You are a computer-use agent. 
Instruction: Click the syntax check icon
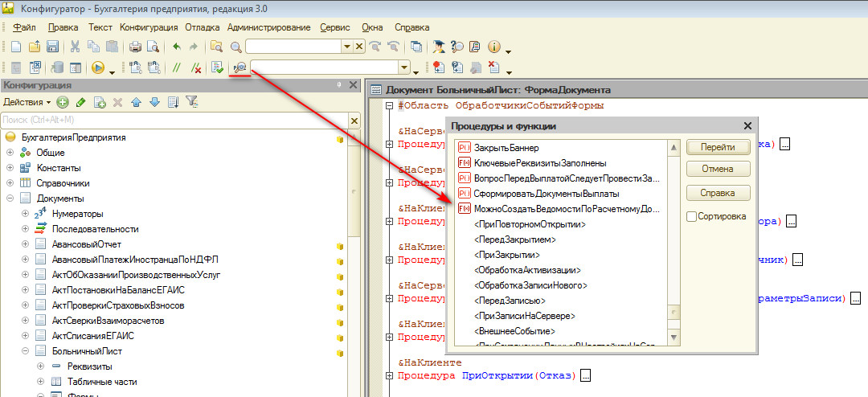pyautogui.click(x=217, y=68)
